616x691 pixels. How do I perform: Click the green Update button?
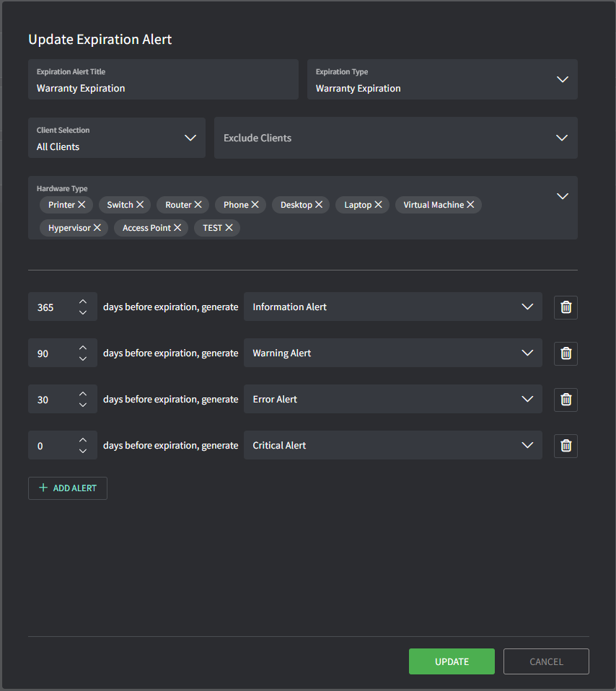tap(452, 661)
